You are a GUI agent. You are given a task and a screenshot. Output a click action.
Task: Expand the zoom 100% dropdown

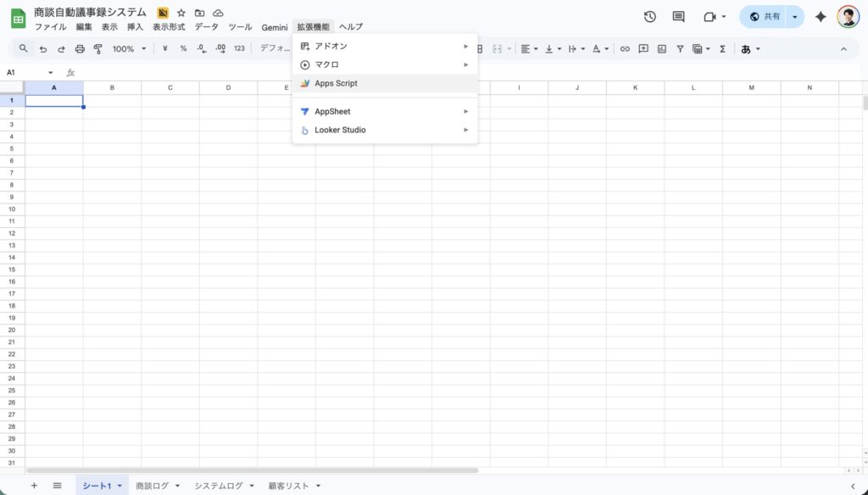pos(130,49)
